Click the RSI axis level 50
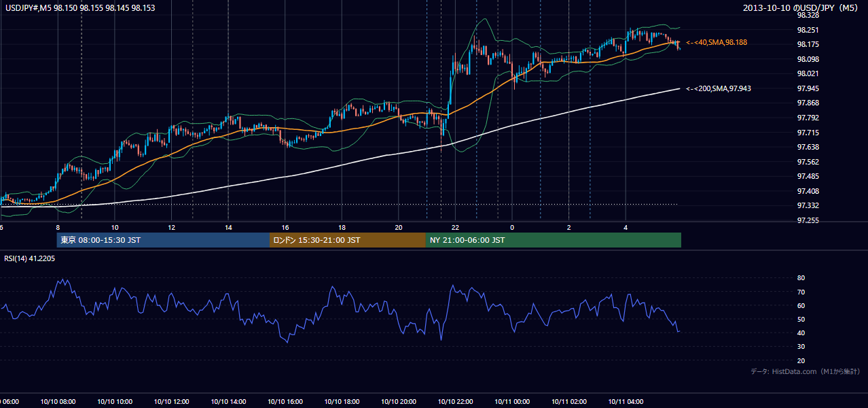868x408 pixels. coord(801,319)
